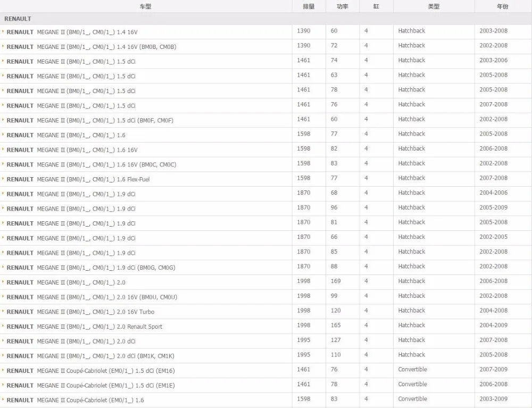Open the MEGANE II 2.0 dCi (BM1K, CM1K) model link
The image size is (532, 408).
90,356
